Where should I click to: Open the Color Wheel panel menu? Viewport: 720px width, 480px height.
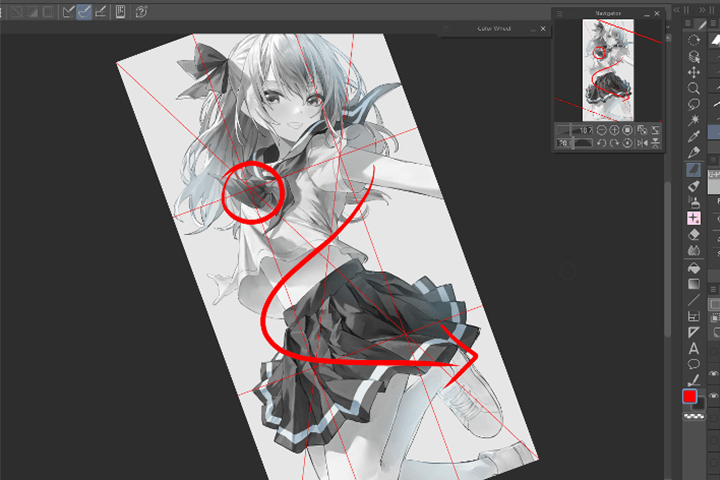(x=446, y=28)
